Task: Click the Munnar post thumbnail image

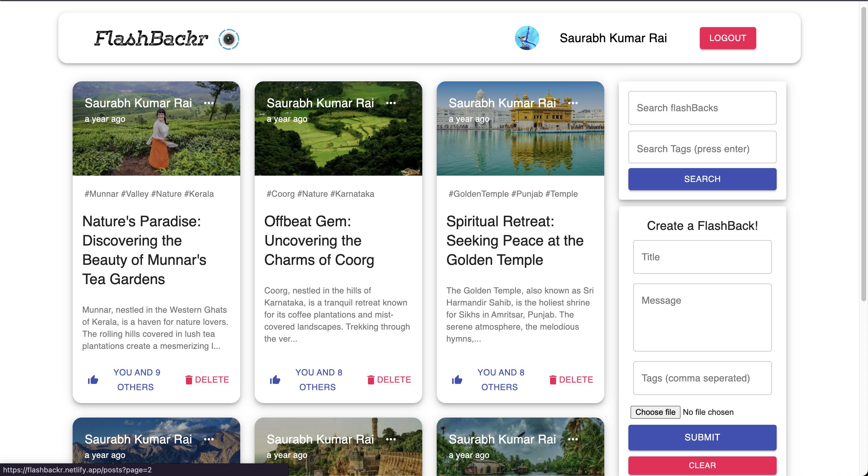Action: [156, 128]
